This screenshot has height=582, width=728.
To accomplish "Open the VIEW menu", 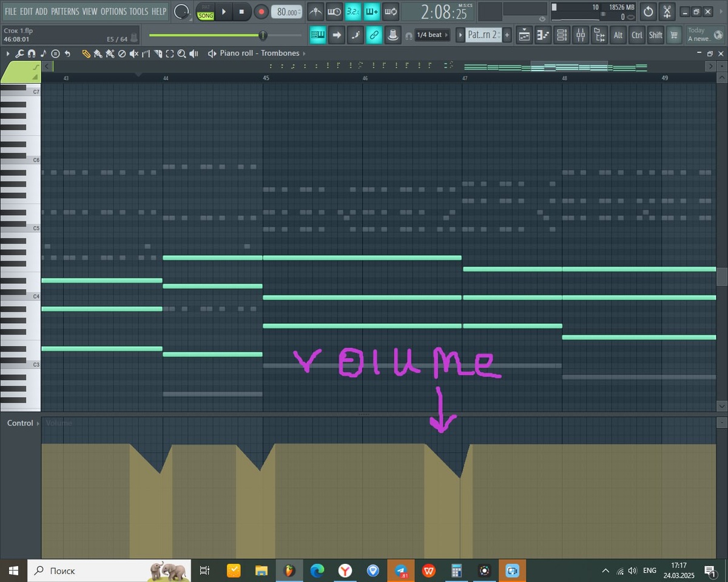I will point(90,12).
